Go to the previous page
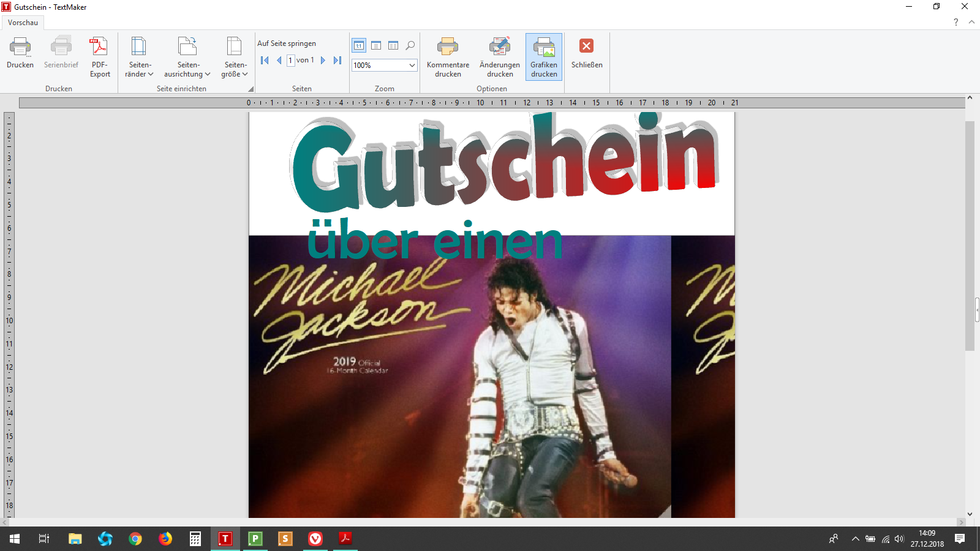Viewport: 980px width, 551px height. tap(279, 60)
